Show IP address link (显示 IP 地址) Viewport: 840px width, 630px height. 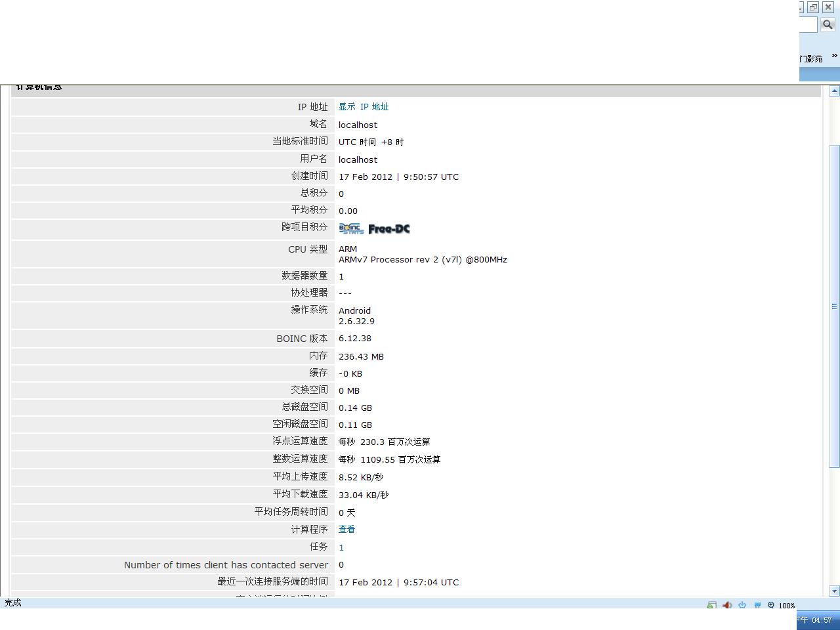[364, 107]
